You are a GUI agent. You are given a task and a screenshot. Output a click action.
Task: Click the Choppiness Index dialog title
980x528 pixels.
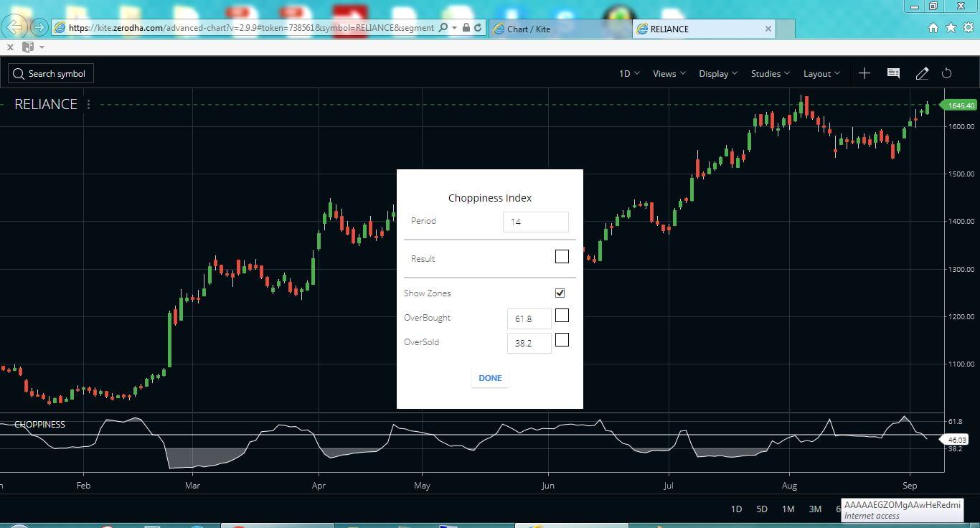pyautogui.click(x=490, y=198)
